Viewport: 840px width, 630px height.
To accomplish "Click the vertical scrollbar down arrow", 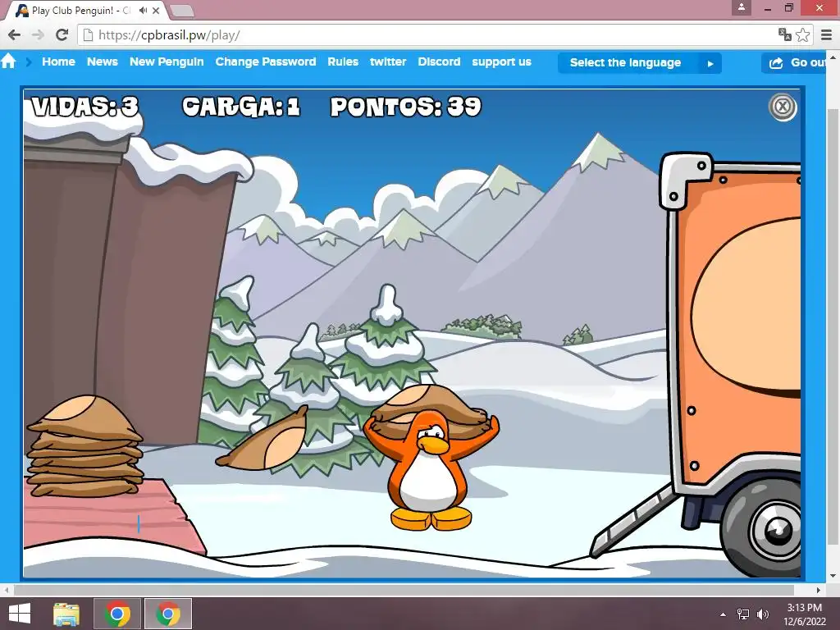I will [833, 577].
